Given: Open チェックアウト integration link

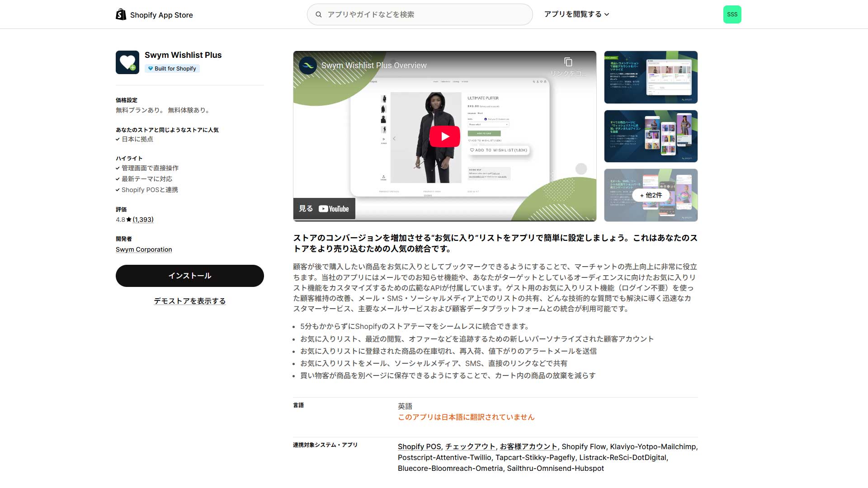Looking at the screenshot, I should (470, 446).
